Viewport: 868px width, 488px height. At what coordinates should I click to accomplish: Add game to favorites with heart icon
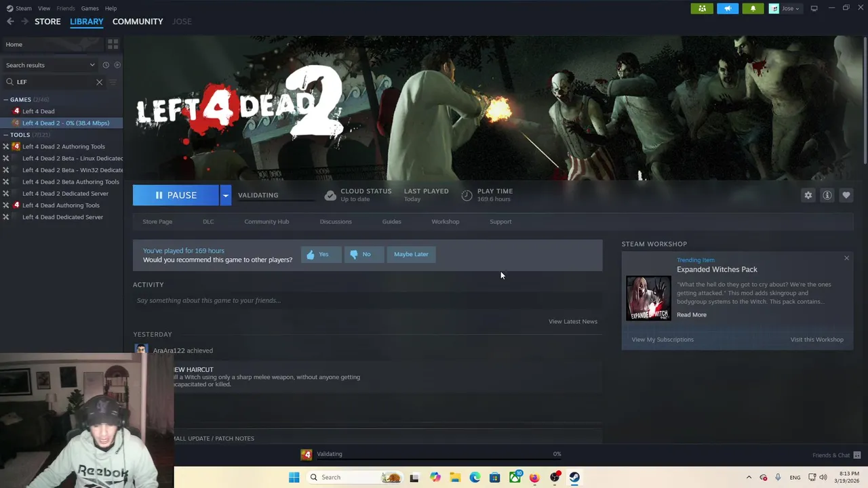846,195
